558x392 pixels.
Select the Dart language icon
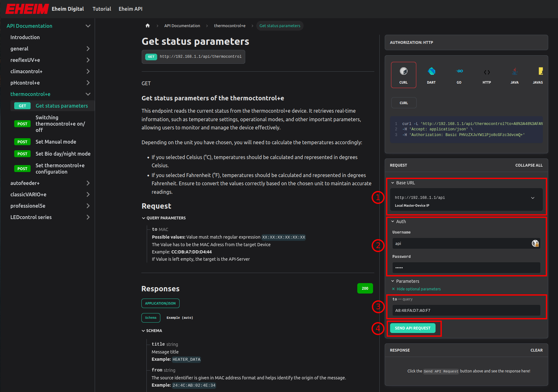pos(431,75)
